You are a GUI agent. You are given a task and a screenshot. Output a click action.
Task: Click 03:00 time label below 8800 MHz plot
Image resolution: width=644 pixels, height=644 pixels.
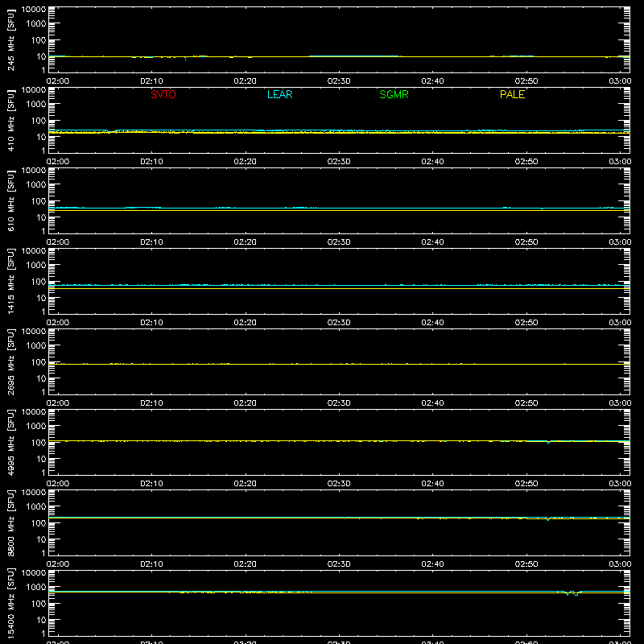pos(620,564)
